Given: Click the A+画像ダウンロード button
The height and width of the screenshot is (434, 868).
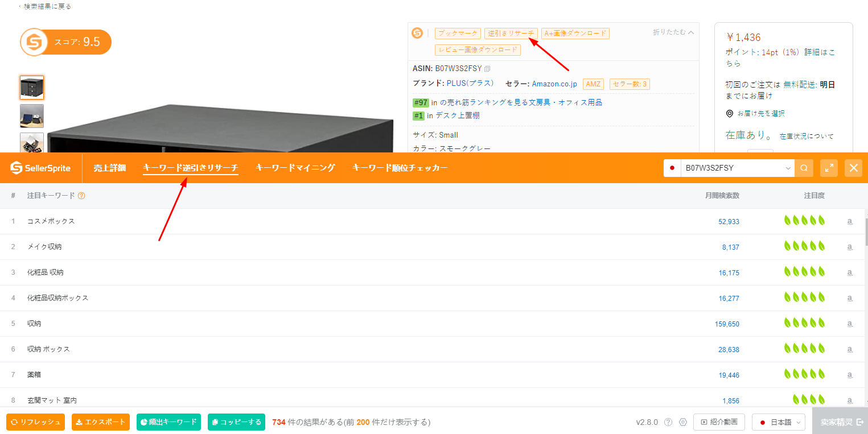Looking at the screenshot, I should (x=575, y=34).
